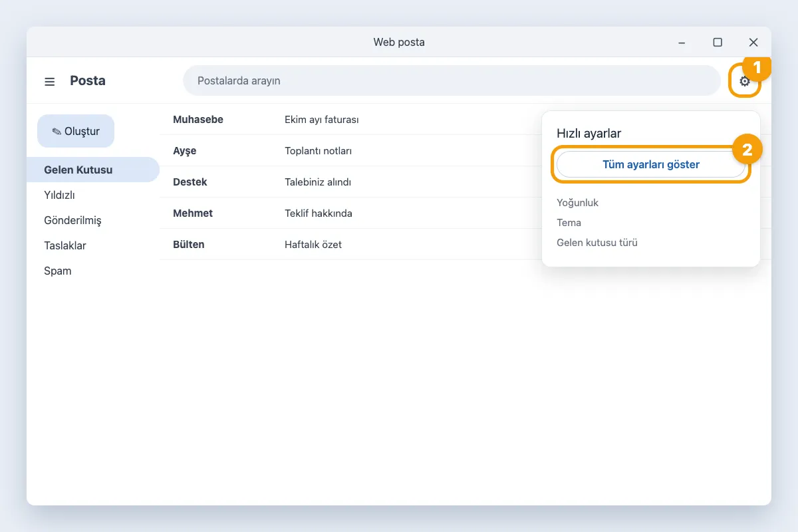Focus the Postalarda arayın search field
This screenshot has height=532, width=798.
tap(452, 80)
